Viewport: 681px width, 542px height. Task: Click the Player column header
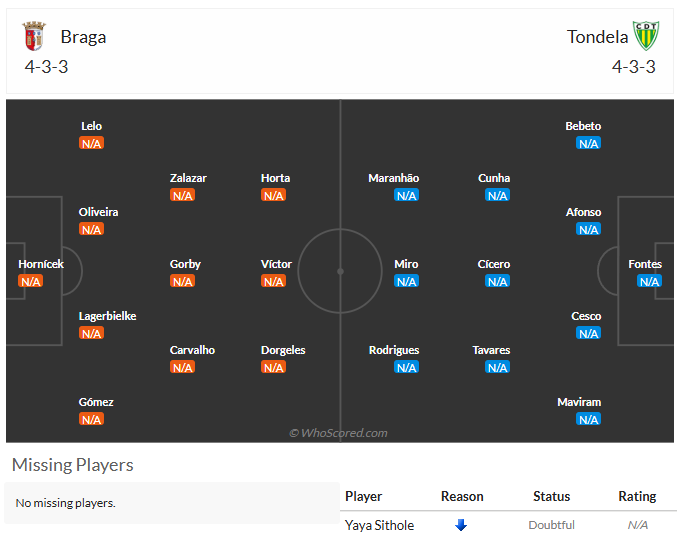point(364,496)
